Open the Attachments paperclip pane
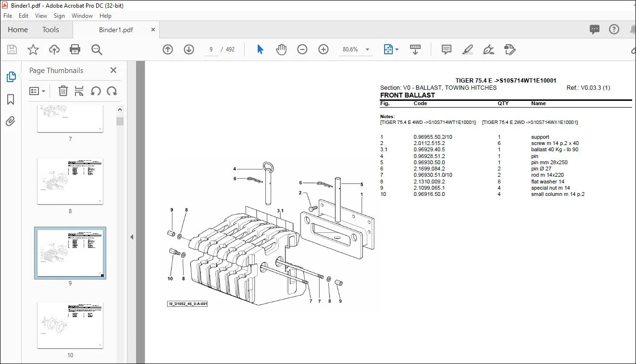 [x=11, y=121]
